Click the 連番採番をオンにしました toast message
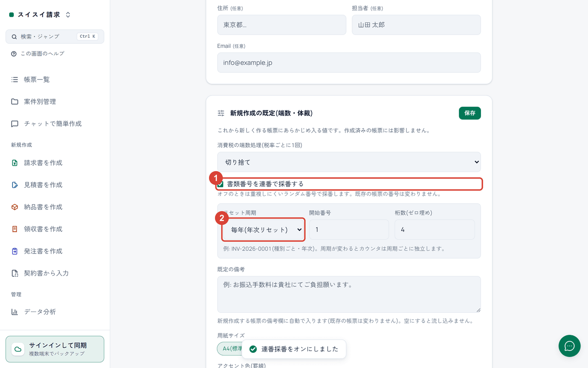The width and height of the screenshot is (588, 368). tap(294, 349)
